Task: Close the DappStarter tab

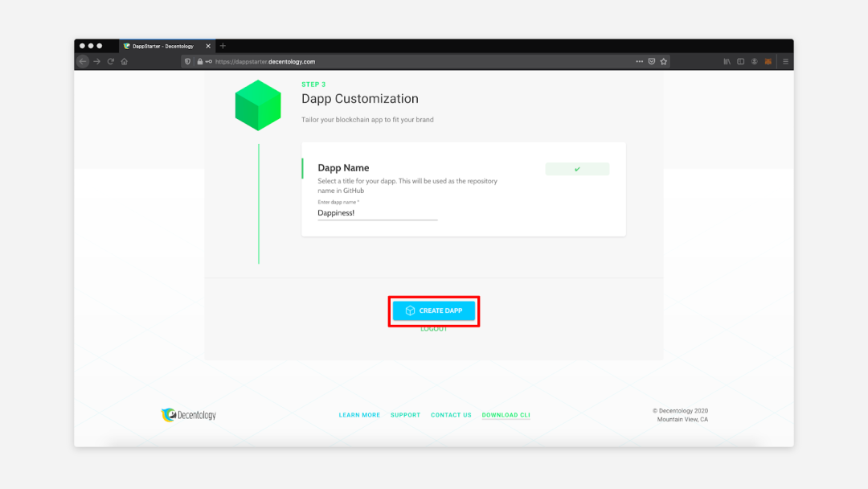Action: click(x=208, y=46)
